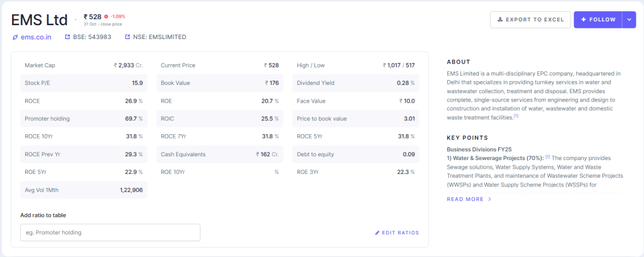
Task: Click Read More in Key Points section
Action: (x=465, y=199)
